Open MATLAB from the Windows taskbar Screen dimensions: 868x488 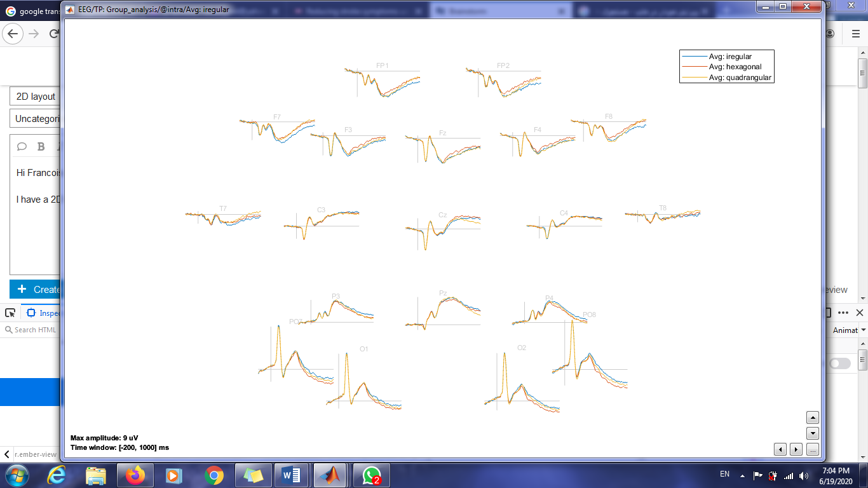[329, 475]
